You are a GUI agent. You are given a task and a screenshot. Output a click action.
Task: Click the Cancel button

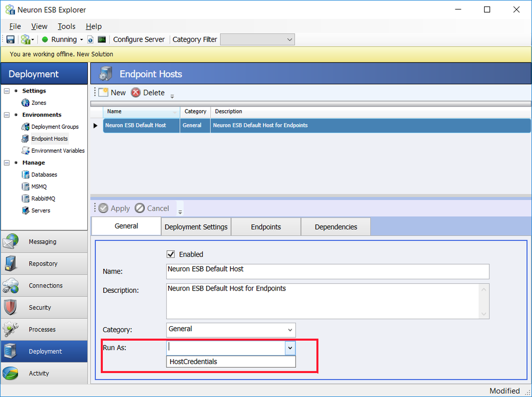(x=152, y=208)
